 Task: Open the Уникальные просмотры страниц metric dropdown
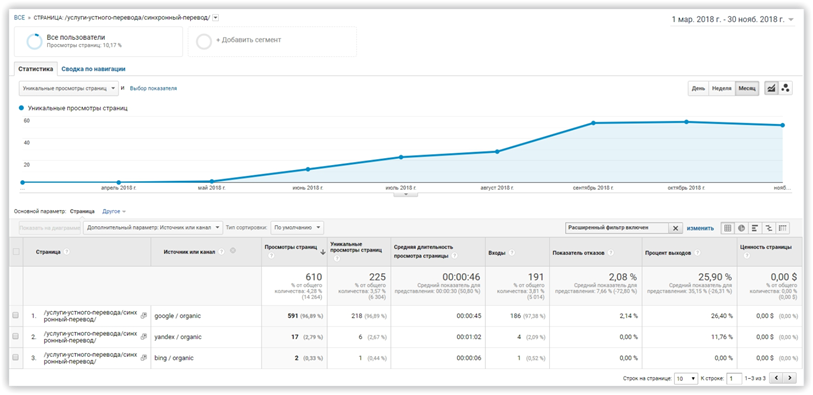(x=68, y=89)
